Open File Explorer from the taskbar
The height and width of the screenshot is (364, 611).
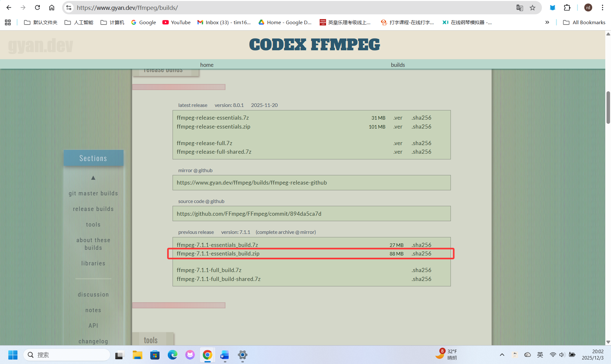(x=138, y=355)
